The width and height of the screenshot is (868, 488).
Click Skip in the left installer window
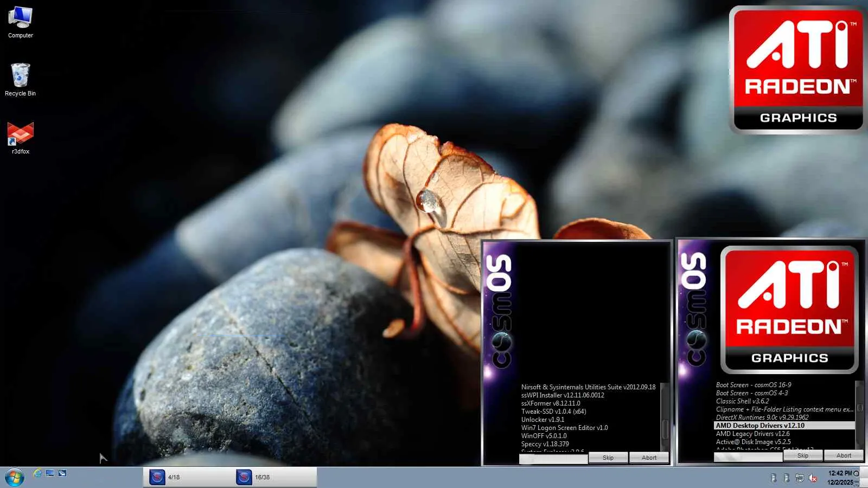pos(608,458)
